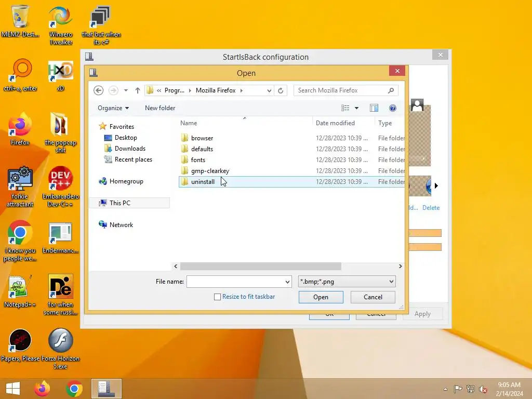This screenshot has width=532, height=399.
Task: Select Homegroup in navigation pane
Action: click(x=126, y=181)
